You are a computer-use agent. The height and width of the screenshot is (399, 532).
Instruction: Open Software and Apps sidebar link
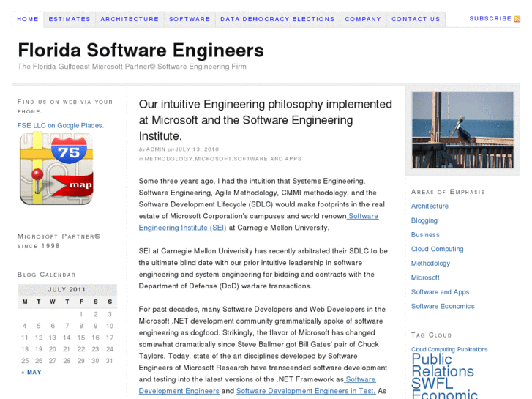(440, 291)
